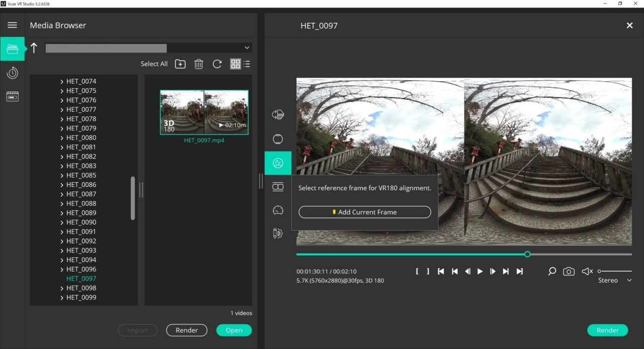Click the stereo video preview image
Image resolution: width=644 pixels, height=349 pixels.
tap(464, 161)
